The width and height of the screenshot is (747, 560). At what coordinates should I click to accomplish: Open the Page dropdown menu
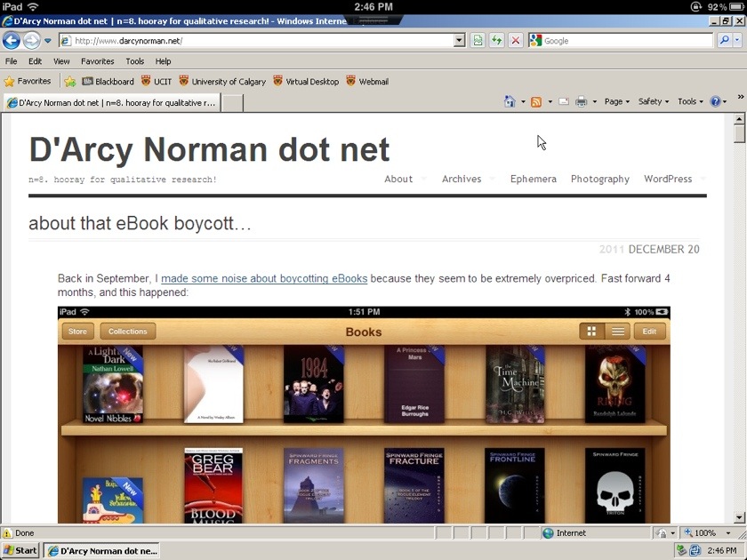click(616, 102)
